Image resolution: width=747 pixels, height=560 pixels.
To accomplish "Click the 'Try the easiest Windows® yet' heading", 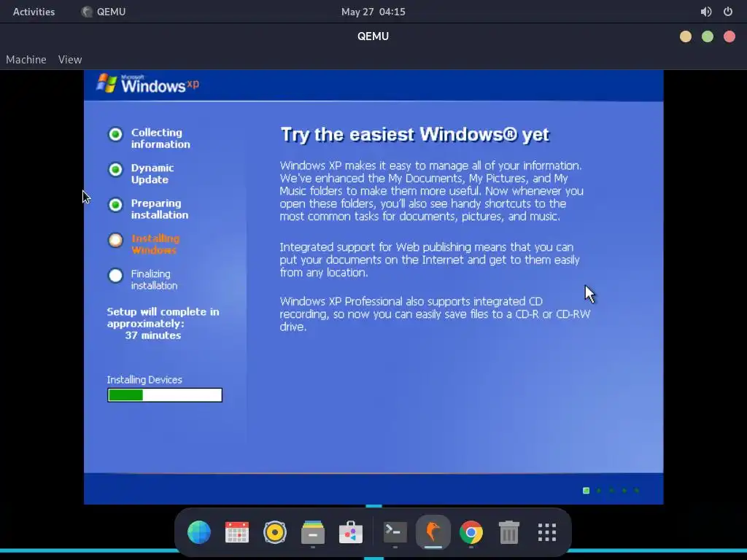I will coord(414,135).
